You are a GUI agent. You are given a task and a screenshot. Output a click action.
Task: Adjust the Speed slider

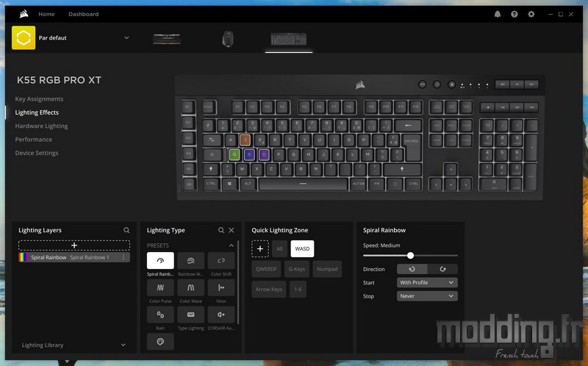(410, 255)
